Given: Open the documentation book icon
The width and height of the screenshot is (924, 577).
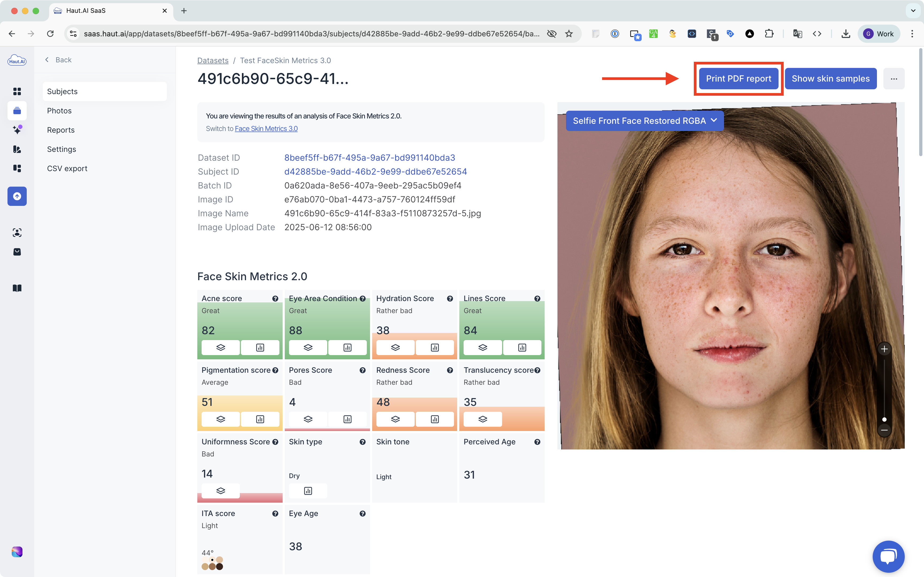Looking at the screenshot, I should click(x=17, y=288).
